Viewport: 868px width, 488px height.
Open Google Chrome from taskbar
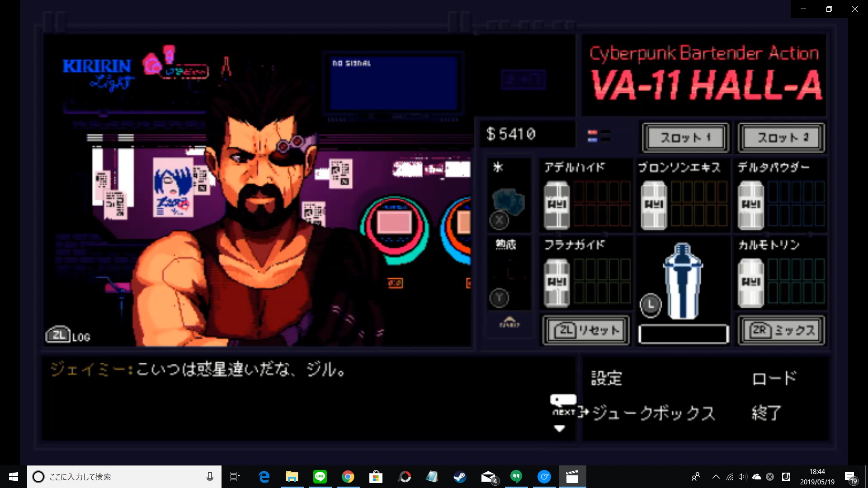click(348, 477)
